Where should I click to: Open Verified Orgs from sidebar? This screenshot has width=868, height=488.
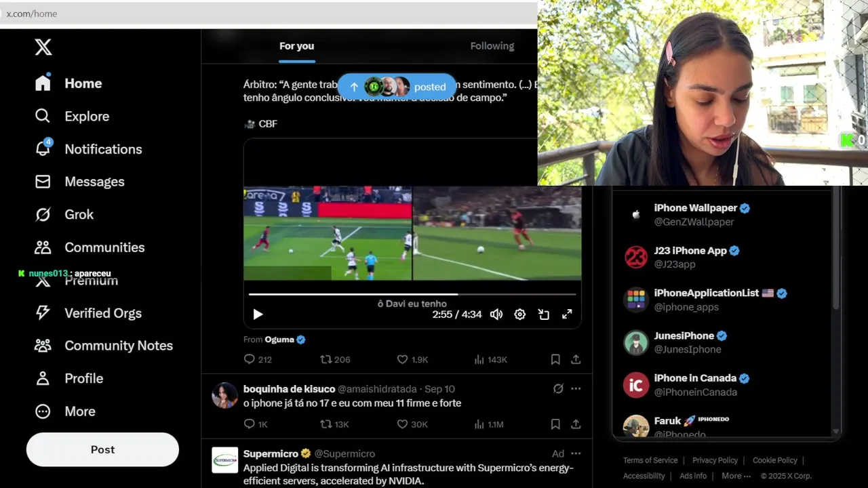[88, 313]
